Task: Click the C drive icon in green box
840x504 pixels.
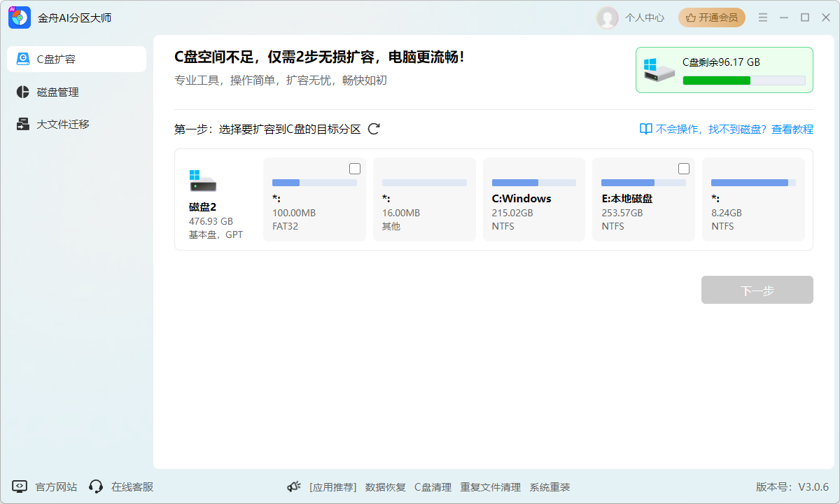Action: 659,70
